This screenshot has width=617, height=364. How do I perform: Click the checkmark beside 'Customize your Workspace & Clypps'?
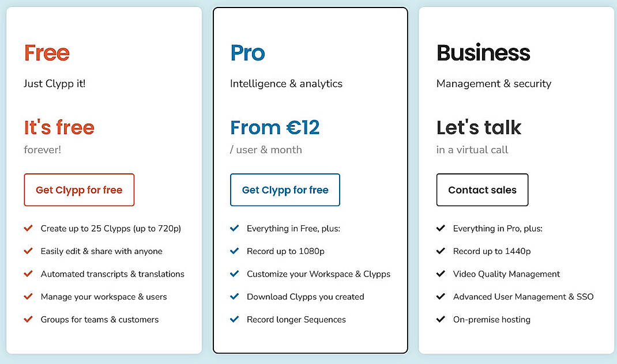pyautogui.click(x=234, y=274)
